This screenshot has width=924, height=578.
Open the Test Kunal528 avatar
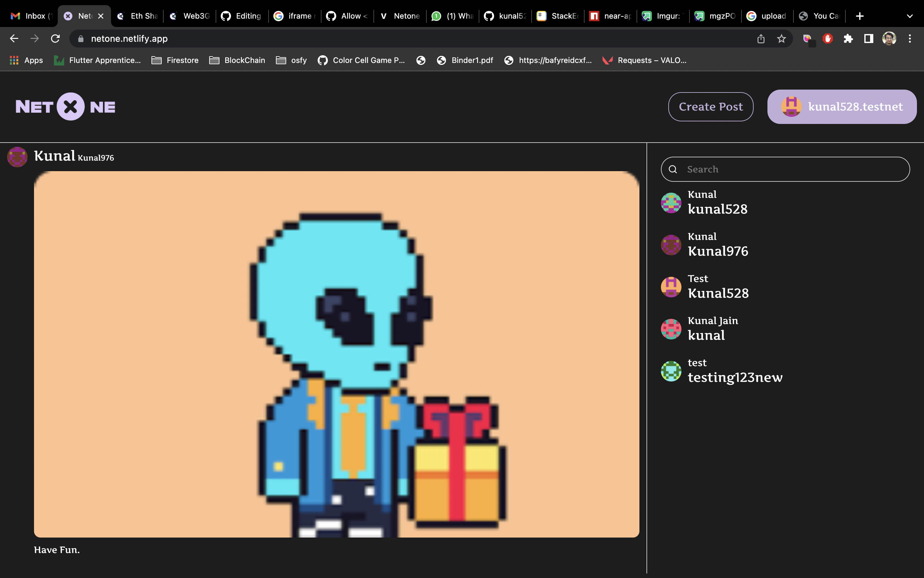pos(671,287)
